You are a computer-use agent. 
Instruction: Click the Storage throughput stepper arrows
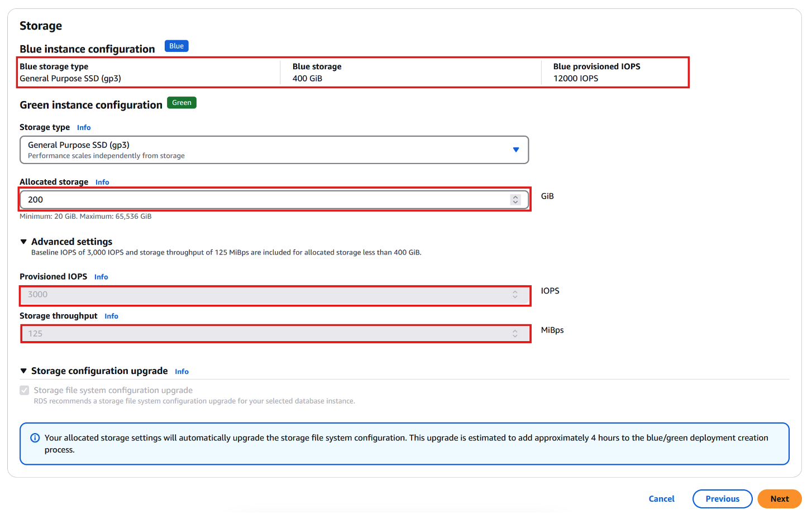click(x=515, y=334)
